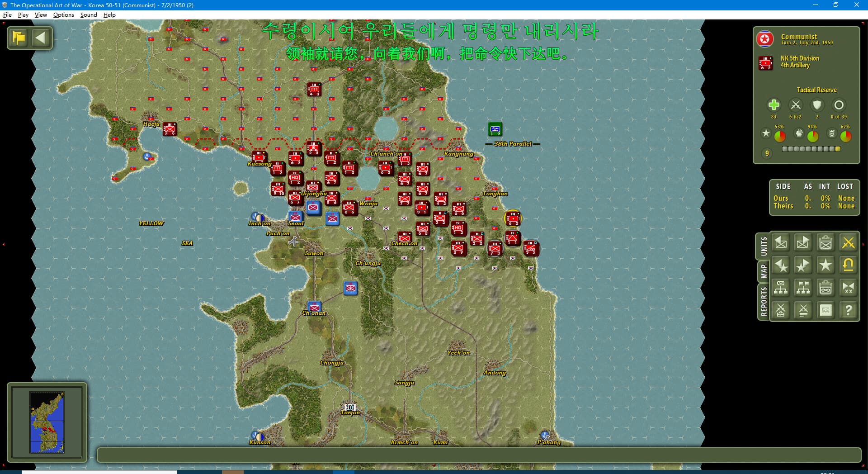This screenshot has height=474, width=868.
Task: Switch to the MAP tab
Action: [764, 271]
